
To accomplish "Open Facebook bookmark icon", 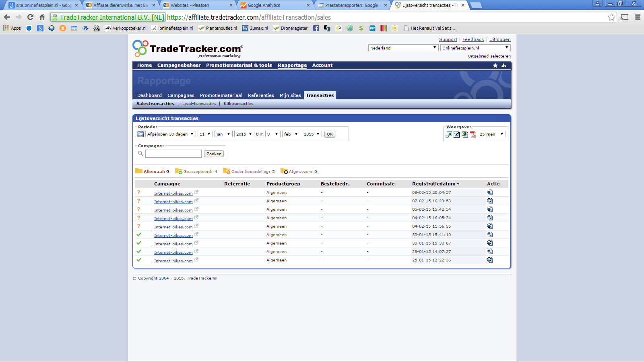I will pyautogui.click(x=316, y=28).
